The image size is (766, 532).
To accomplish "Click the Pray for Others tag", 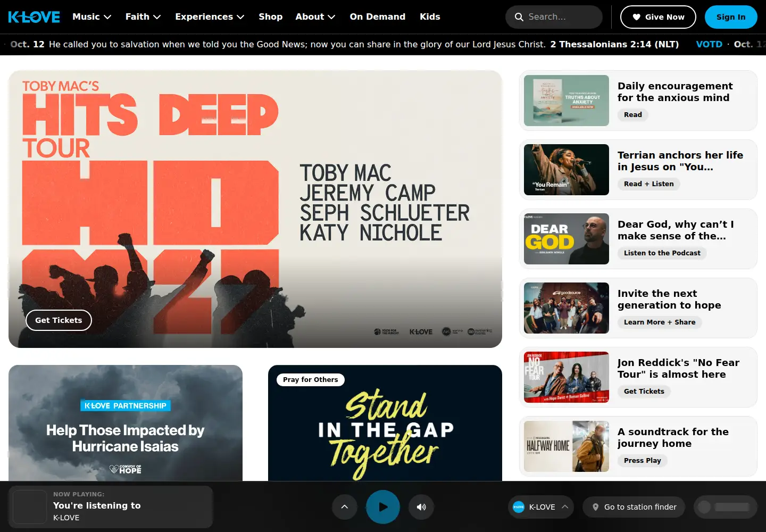I will (311, 380).
